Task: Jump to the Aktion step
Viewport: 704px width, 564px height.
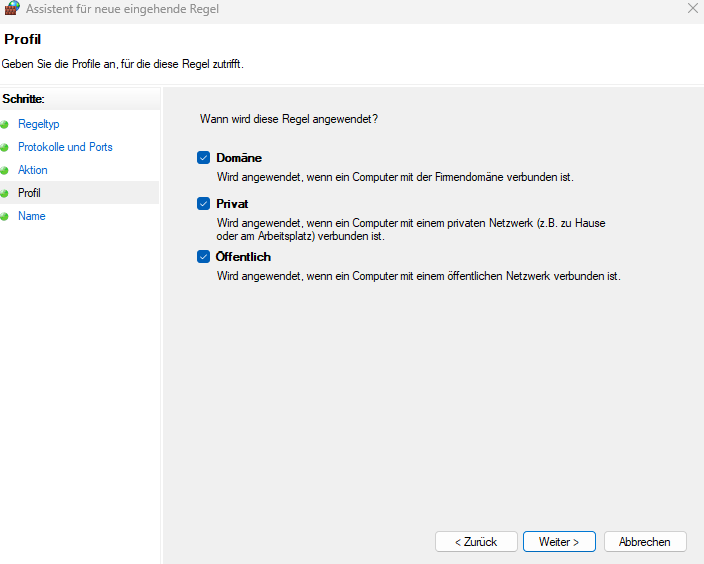Action: [x=33, y=170]
